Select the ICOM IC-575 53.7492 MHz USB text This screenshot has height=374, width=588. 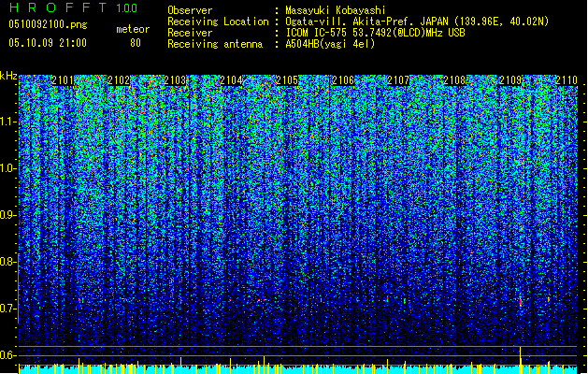click(375, 33)
